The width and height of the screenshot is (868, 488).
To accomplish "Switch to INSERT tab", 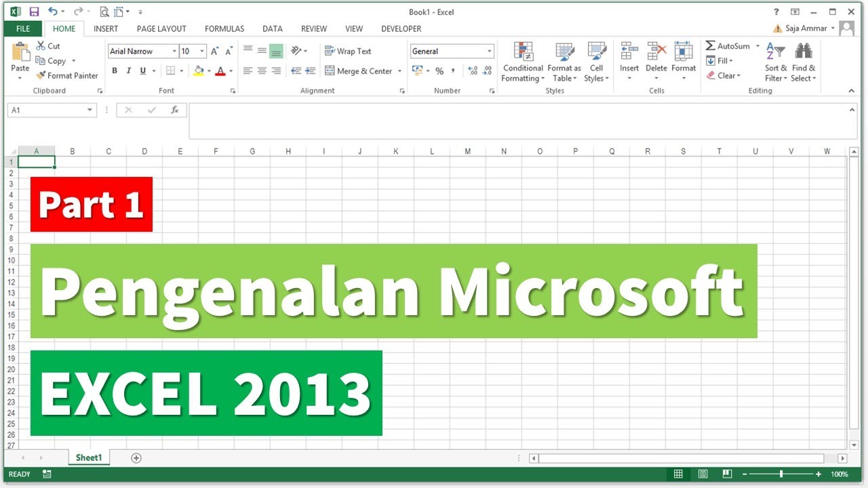I will (x=106, y=28).
